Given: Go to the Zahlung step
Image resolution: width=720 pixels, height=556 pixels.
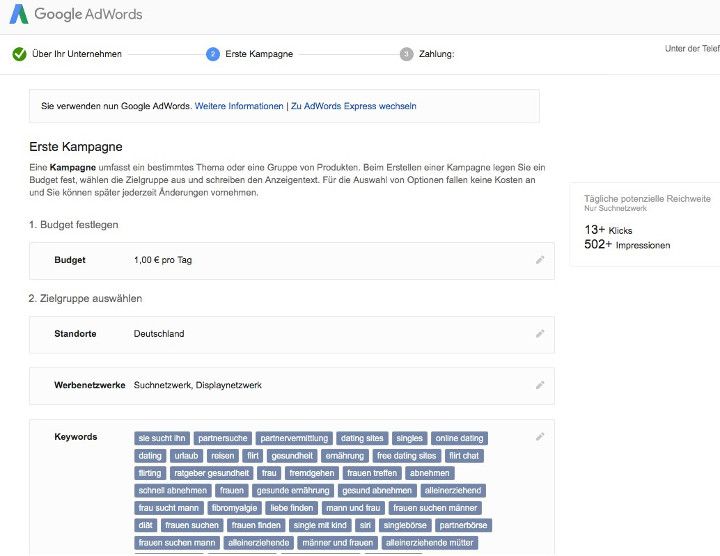Looking at the screenshot, I should pos(436,54).
